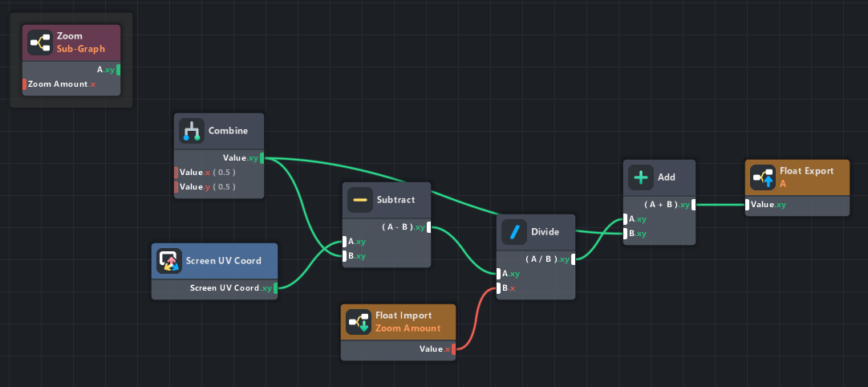The width and height of the screenshot is (868, 387).
Task: Click the Float Import node icon
Action: point(358,322)
